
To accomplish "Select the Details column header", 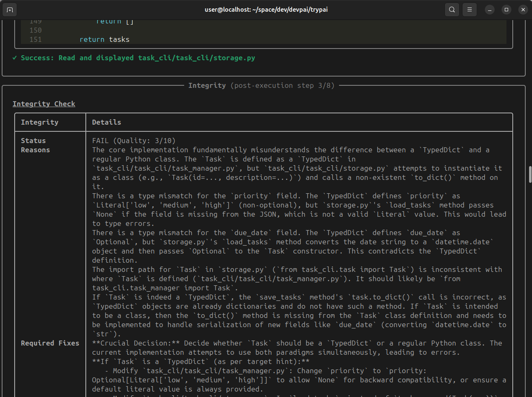I will pyautogui.click(x=107, y=122).
